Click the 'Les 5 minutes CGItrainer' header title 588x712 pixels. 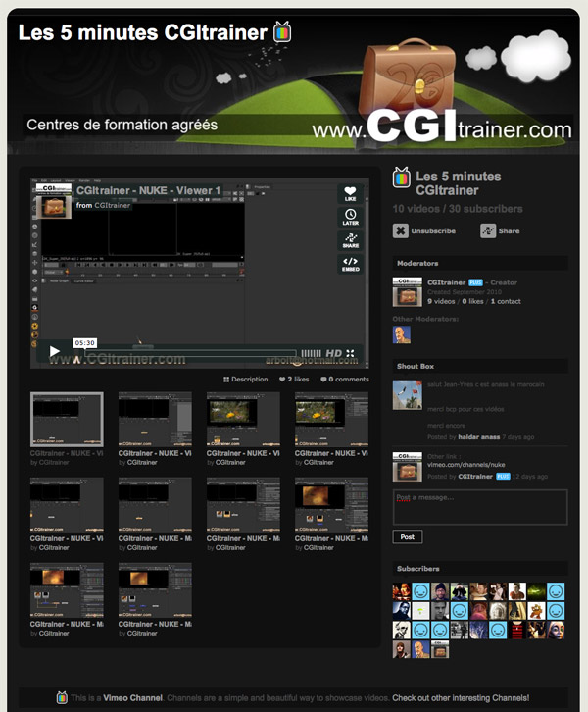(x=142, y=32)
